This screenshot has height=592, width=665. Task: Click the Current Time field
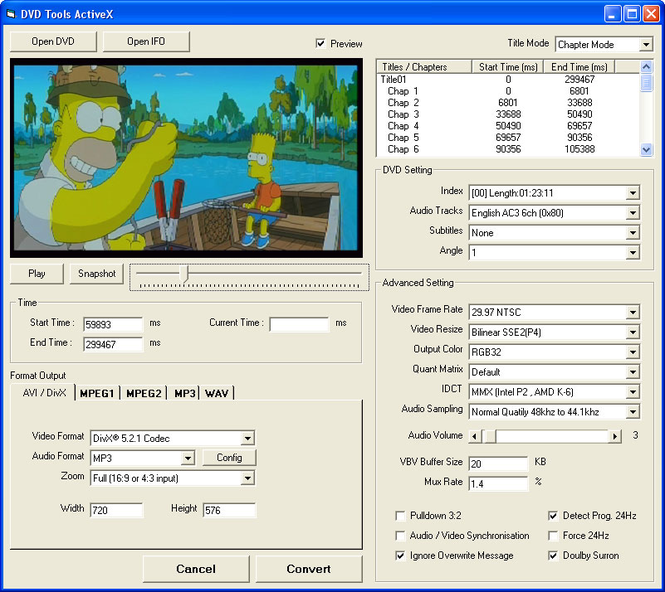coord(299,324)
